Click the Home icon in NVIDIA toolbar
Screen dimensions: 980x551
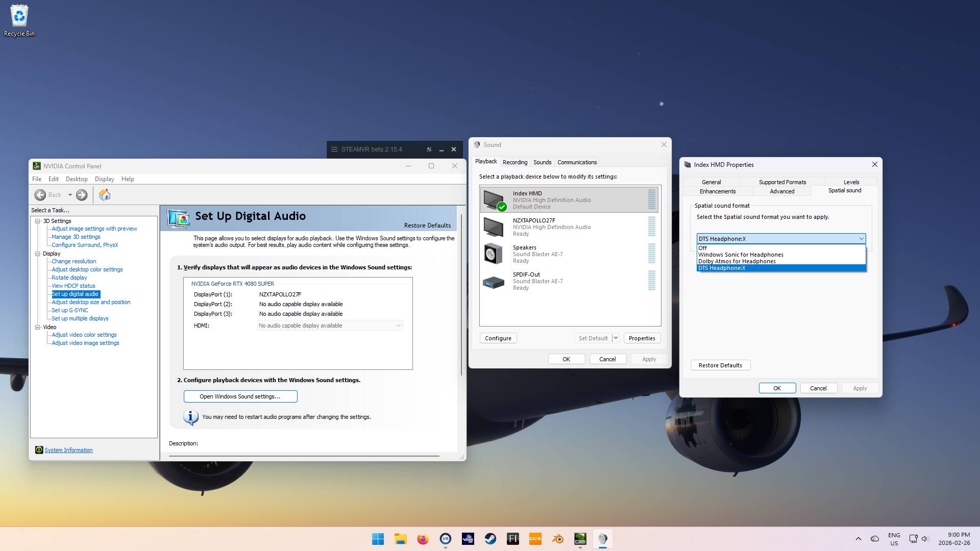point(105,195)
